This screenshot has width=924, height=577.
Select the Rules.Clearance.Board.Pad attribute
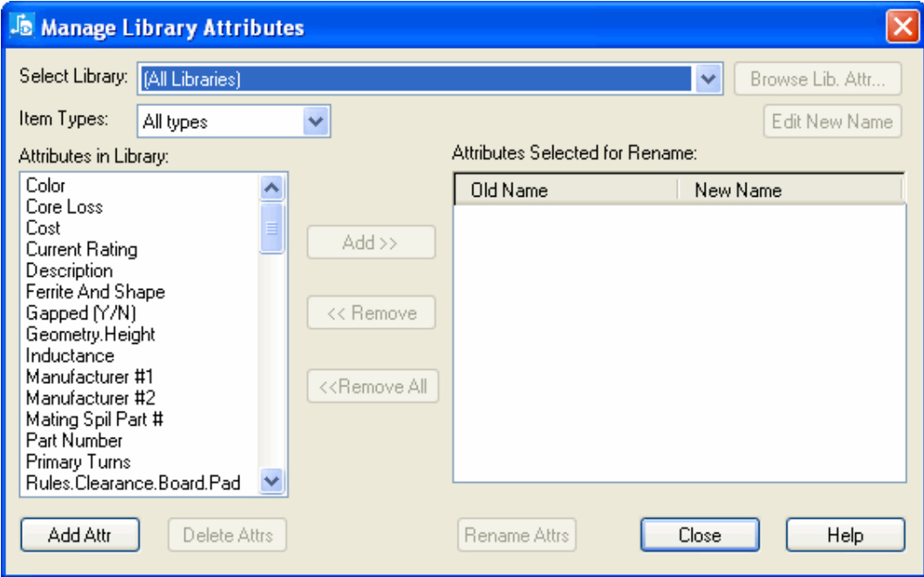tap(133, 482)
